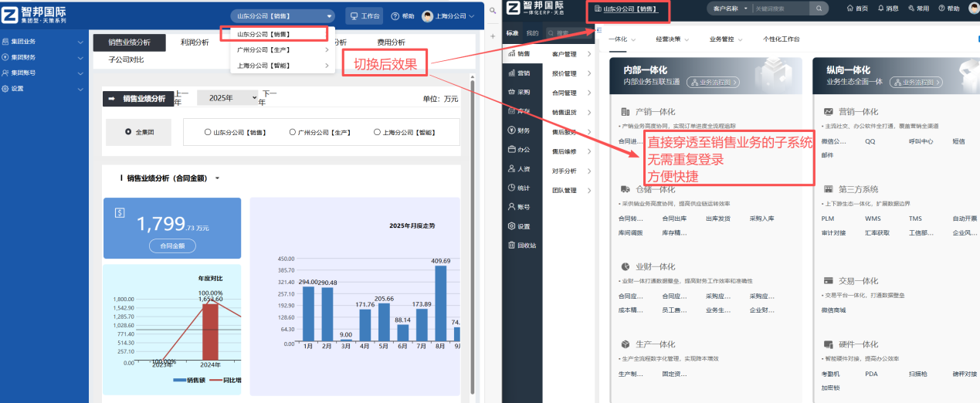Image resolution: width=980 pixels, height=403 pixels.
Task: Open the 业务管控 tab menu
Action: (726, 39)
